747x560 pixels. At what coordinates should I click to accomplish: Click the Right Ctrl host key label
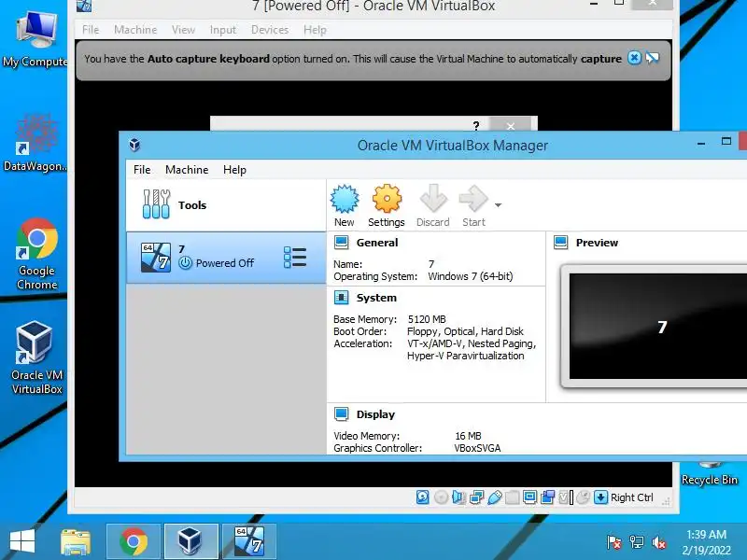[632, 497]
